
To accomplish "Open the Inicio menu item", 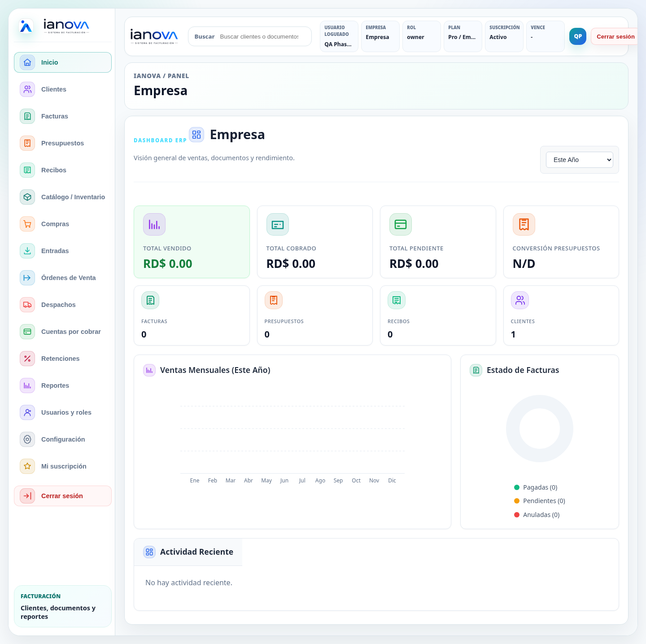I will coord(63,62).
